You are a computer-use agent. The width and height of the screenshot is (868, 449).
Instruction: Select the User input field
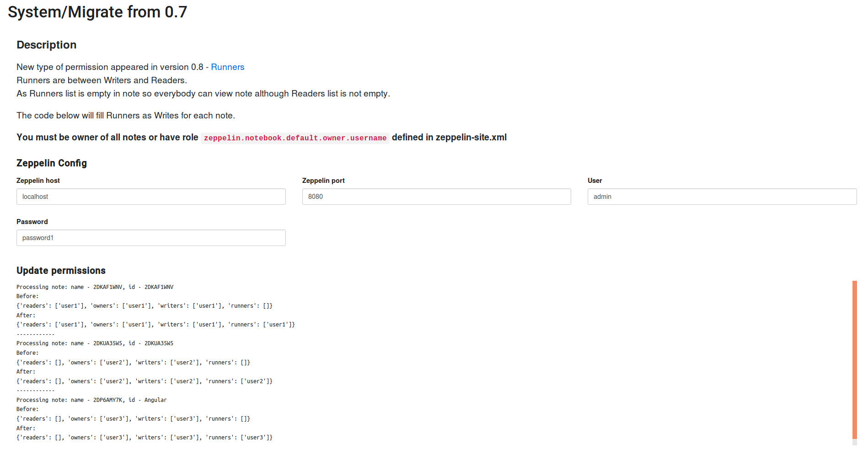(x=722, y=197)
